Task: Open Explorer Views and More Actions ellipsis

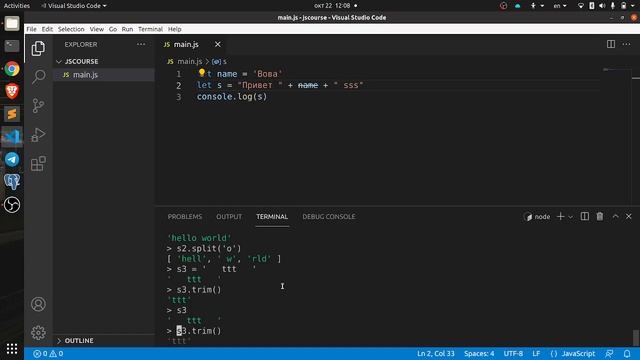Action: [141, 44]
